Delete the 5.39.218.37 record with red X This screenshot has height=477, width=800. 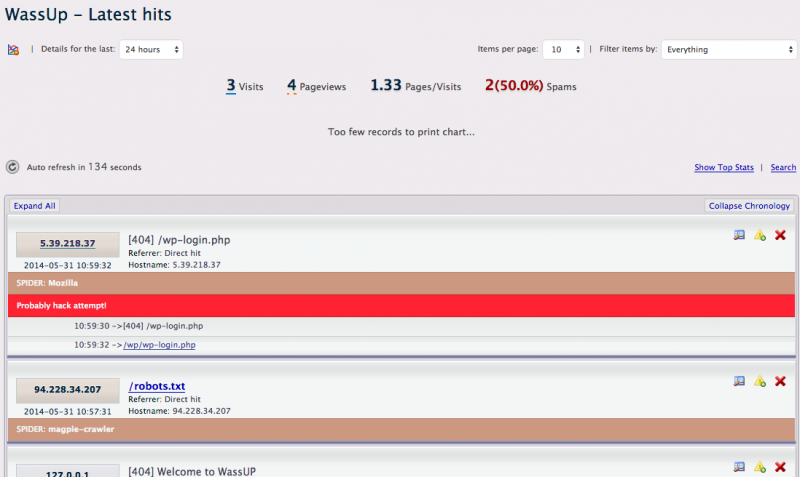(780, 235)
